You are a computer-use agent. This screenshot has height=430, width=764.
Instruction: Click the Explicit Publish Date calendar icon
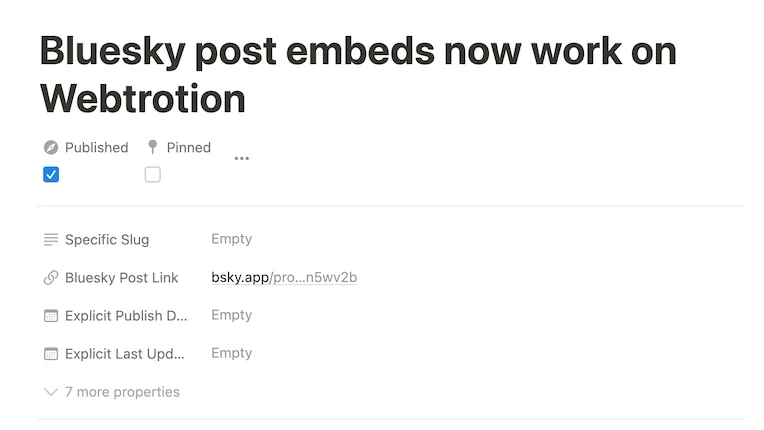coord(51,316)
